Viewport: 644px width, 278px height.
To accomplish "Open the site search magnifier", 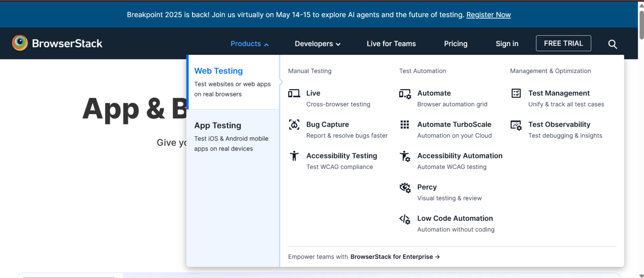I will (x=613, y=44).
